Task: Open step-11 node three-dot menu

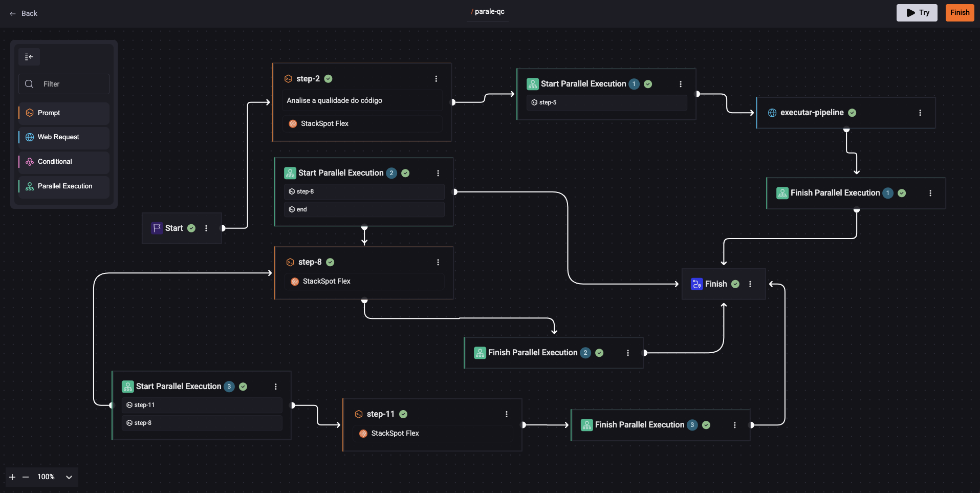Action: tap(506, 414)
